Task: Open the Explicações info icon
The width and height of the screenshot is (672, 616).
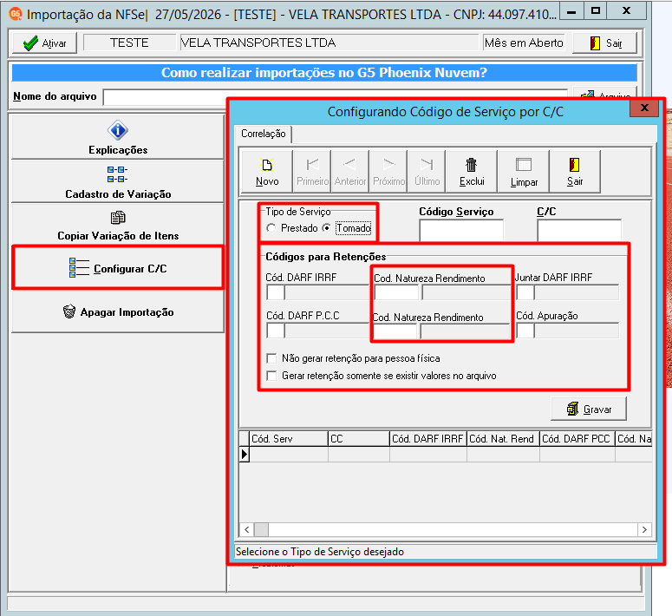Action: click(118, 130)
